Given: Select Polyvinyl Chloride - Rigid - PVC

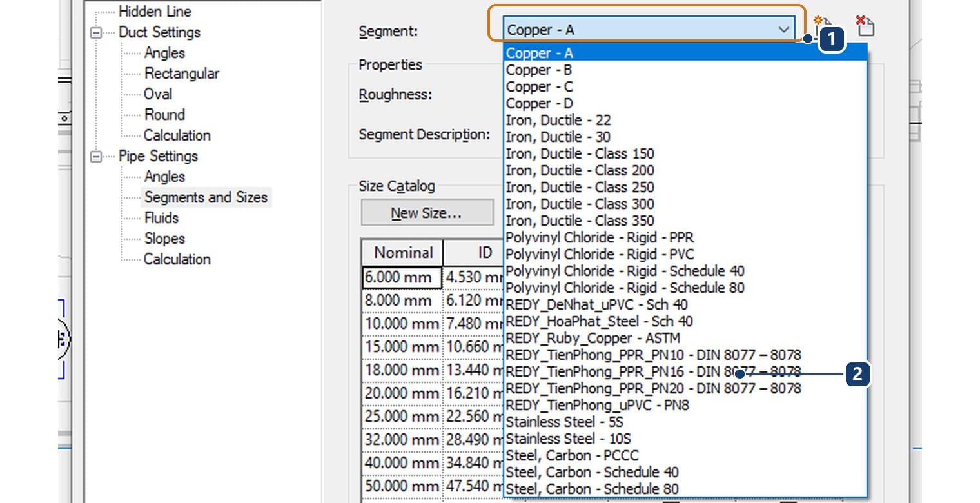Looking at the screenshot, I should (685, 254).
